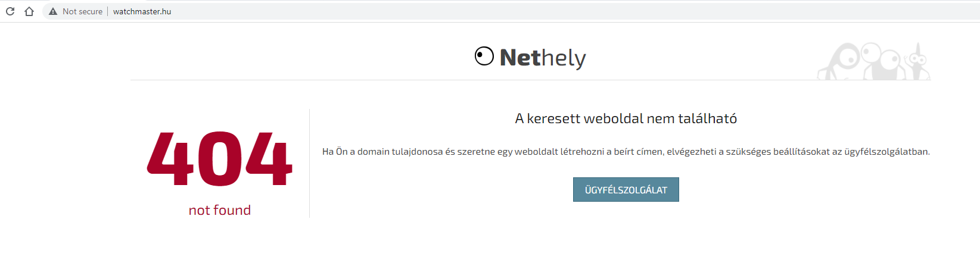Select the watchmaster.hu URL text
This screenshot has height=263, width=980.
[x=142, y=11]
